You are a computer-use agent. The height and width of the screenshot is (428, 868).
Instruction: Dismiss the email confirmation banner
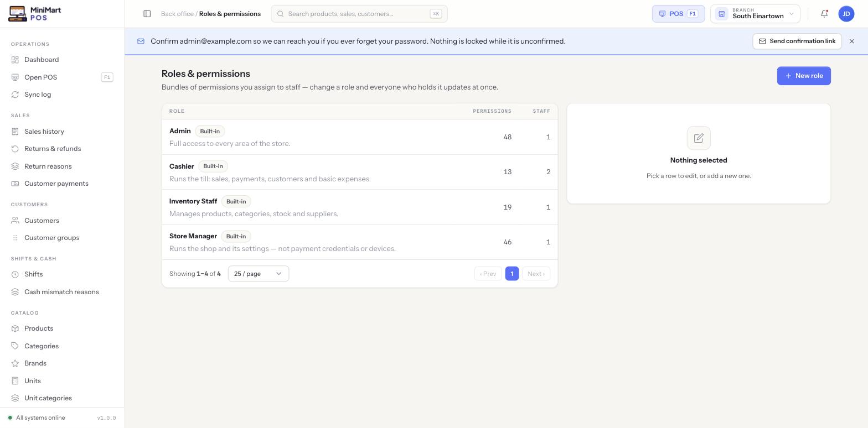click(x=852, y=41)
